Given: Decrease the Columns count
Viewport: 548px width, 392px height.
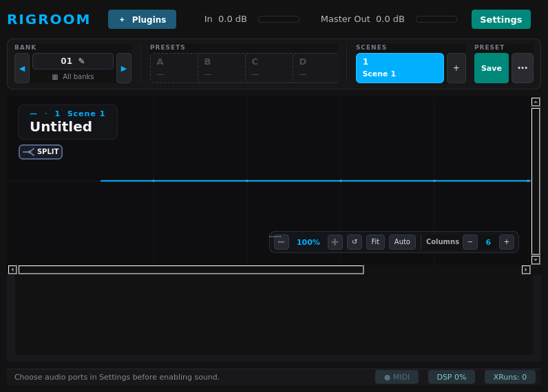Looking at the screenshot, I should [x=470, y=242].
